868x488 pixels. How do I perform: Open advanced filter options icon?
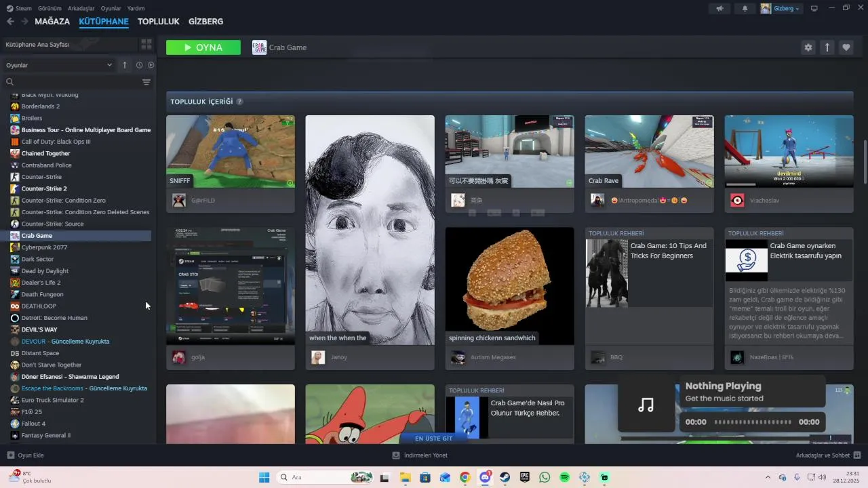[146, 82]
